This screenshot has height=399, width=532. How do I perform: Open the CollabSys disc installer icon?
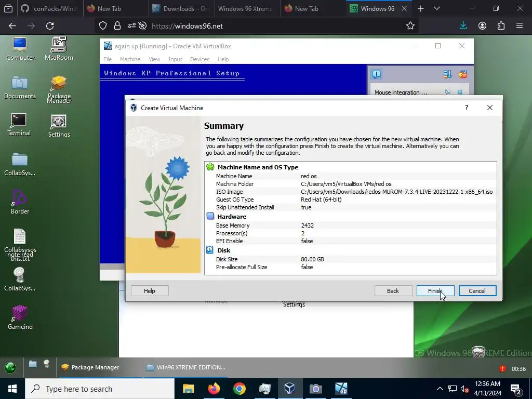point(20,280)
